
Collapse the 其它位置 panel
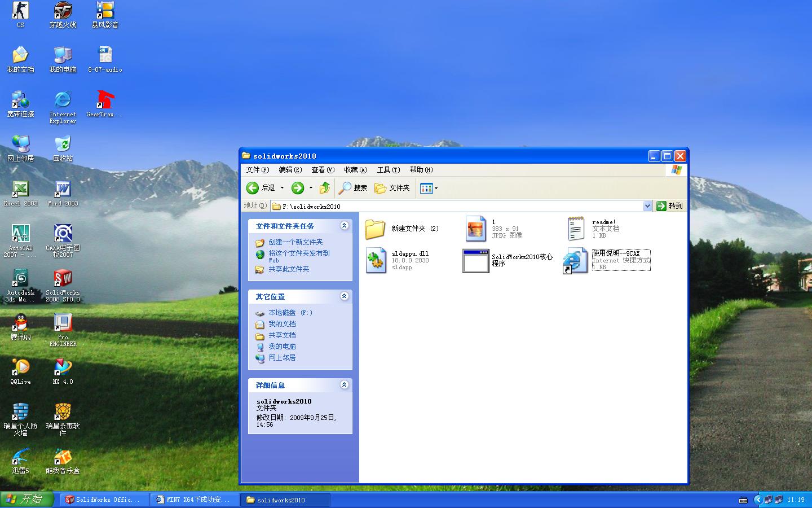[x=344, y=296]
